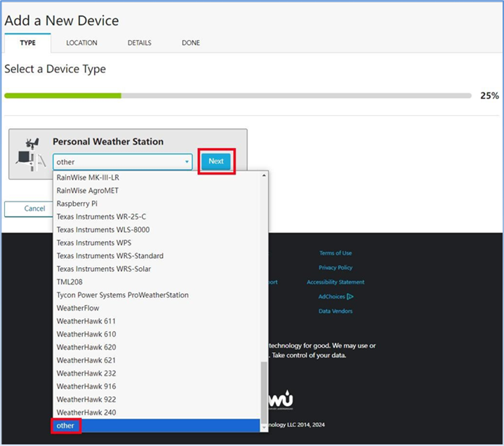Screen dimensions: 504x446
Task: Open the device type dropdown arrow
Action: 187,162
